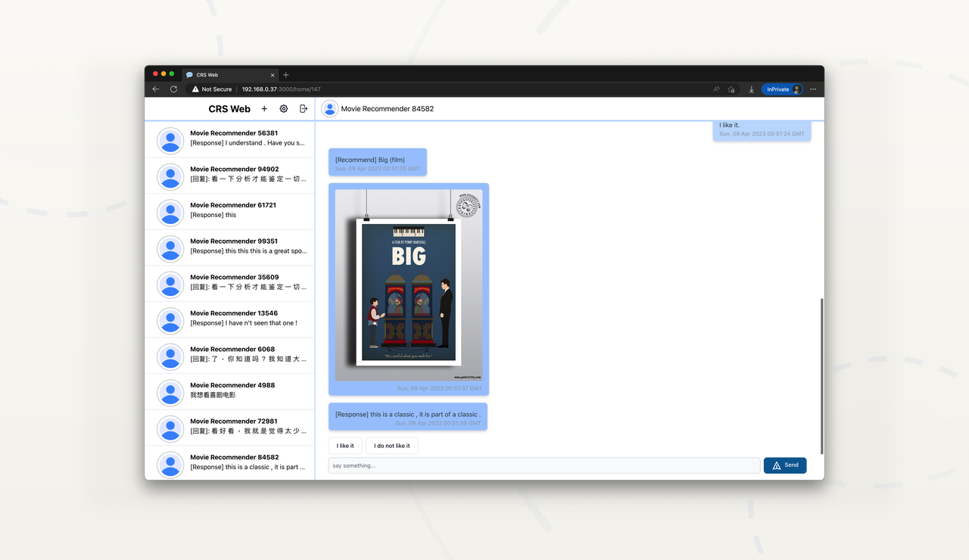
Task: Click the chat area vertical scrollbar
Action: [821, 376]
